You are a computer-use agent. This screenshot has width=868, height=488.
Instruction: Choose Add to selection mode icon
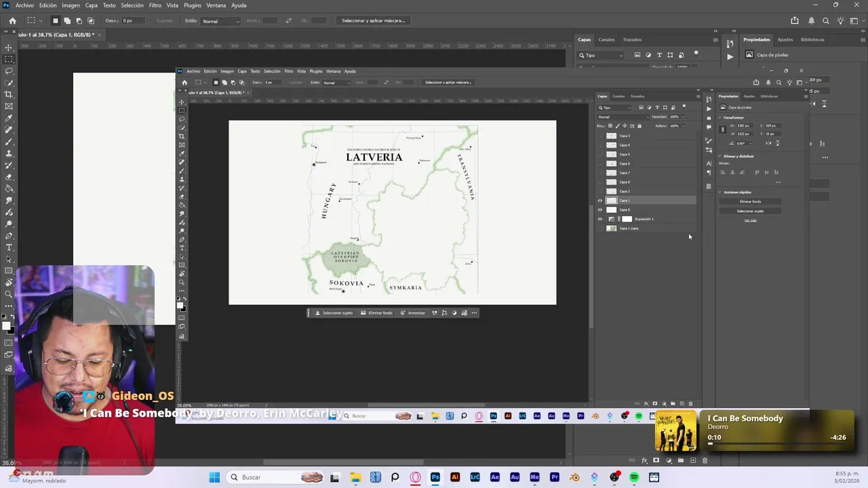67,21
